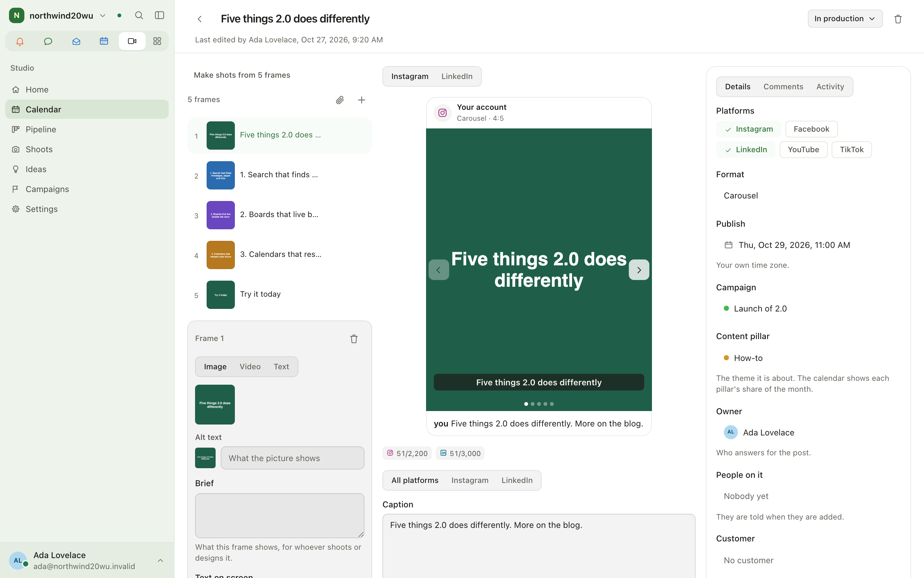
Task: Add a new frame with plus icon
Action: click(361, 100)
